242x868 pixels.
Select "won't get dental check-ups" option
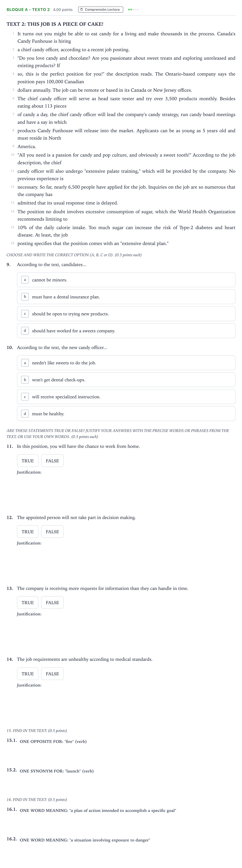coord(126,380)
